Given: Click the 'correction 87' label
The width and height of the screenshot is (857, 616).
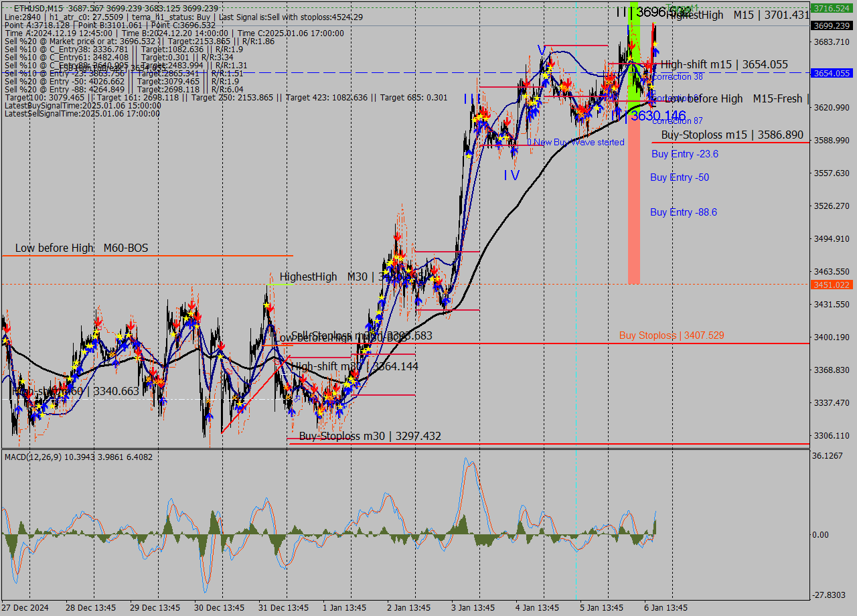Looking at the screenshot, I should (x=678, y=121).
